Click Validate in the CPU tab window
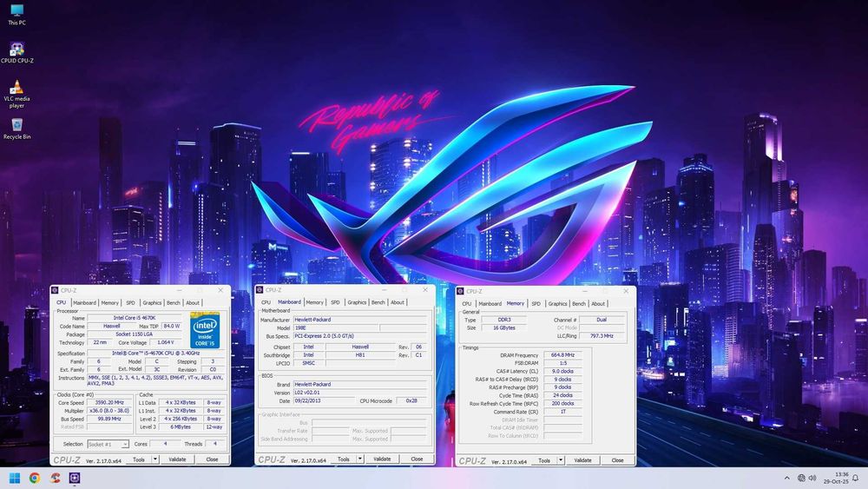 click(177, 459)
